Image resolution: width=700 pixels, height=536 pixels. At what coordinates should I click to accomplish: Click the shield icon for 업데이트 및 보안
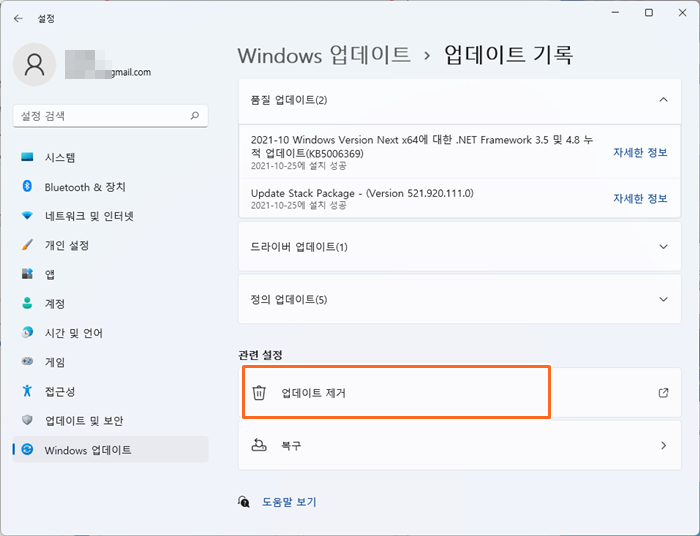coord(27,420)
